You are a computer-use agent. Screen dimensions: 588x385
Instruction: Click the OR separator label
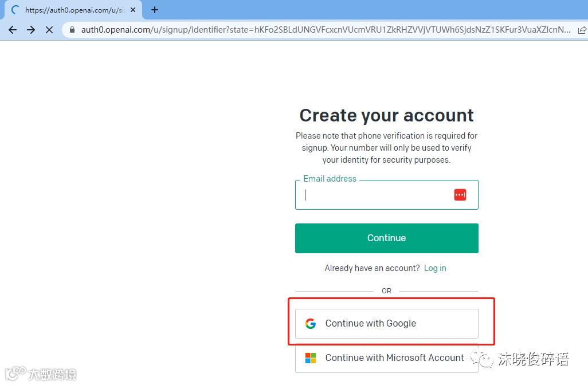(387, 291)
